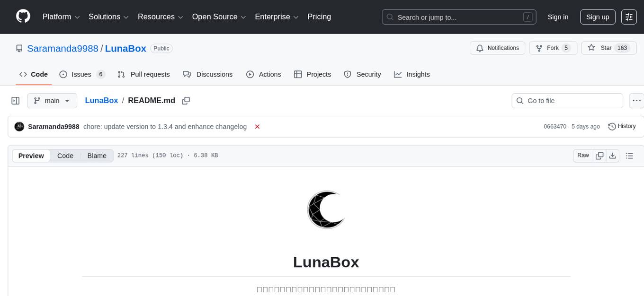Expand the Open Source menu

click(x=219, y=17)
